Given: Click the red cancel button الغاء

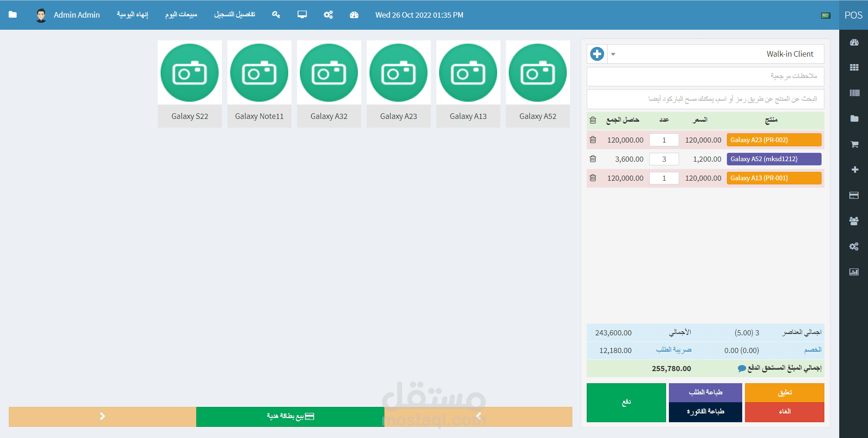Looking at the screenshot, I should [x=784, y=412].
